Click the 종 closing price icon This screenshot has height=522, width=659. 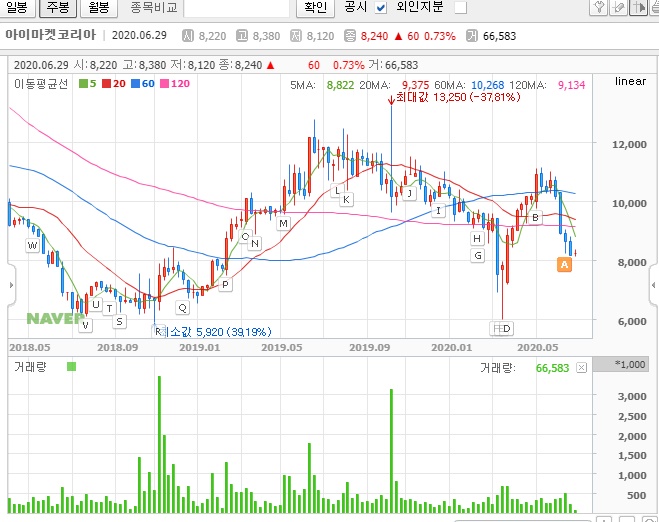pyautogui.click(x=350, y=36)
